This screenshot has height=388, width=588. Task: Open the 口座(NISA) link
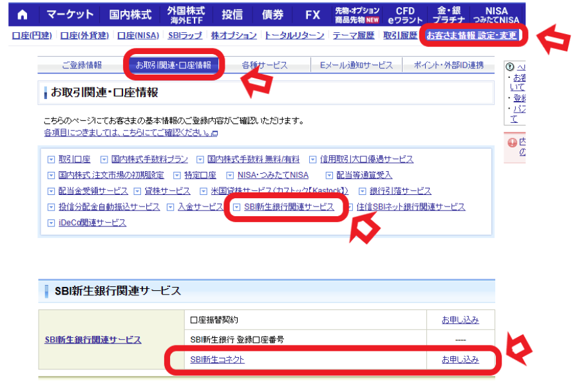[138, 35]
